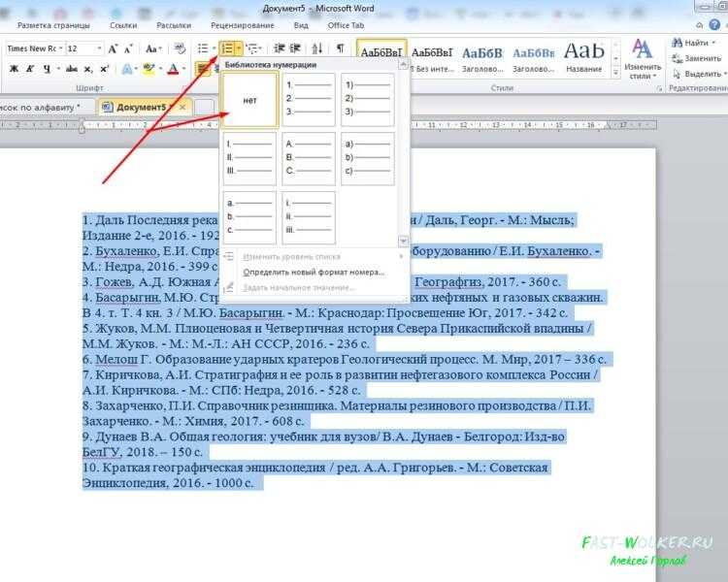Viewport: 728px width, 582px height.
Task: Toggle Italic (К) formatting
Action: [30, 69]
